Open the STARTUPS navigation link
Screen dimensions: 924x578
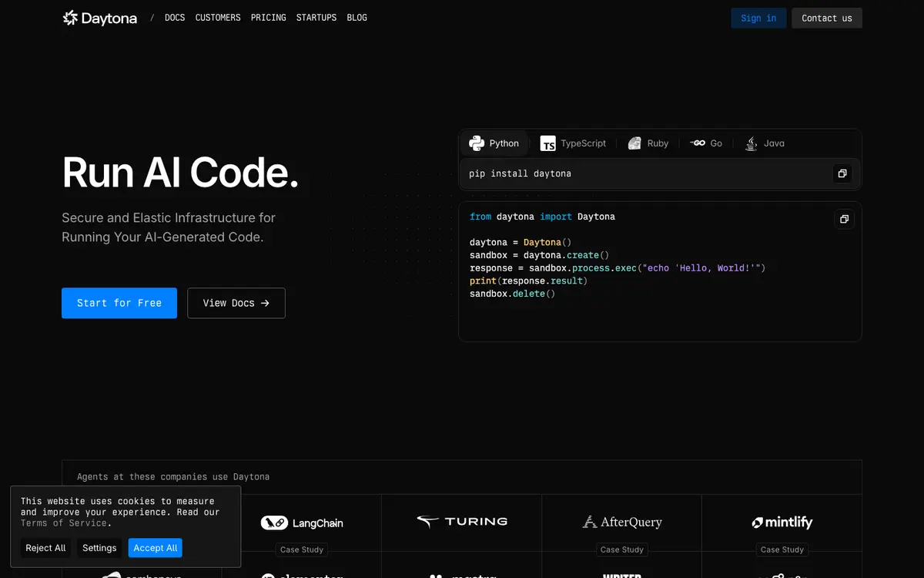[x=316, y=18]
